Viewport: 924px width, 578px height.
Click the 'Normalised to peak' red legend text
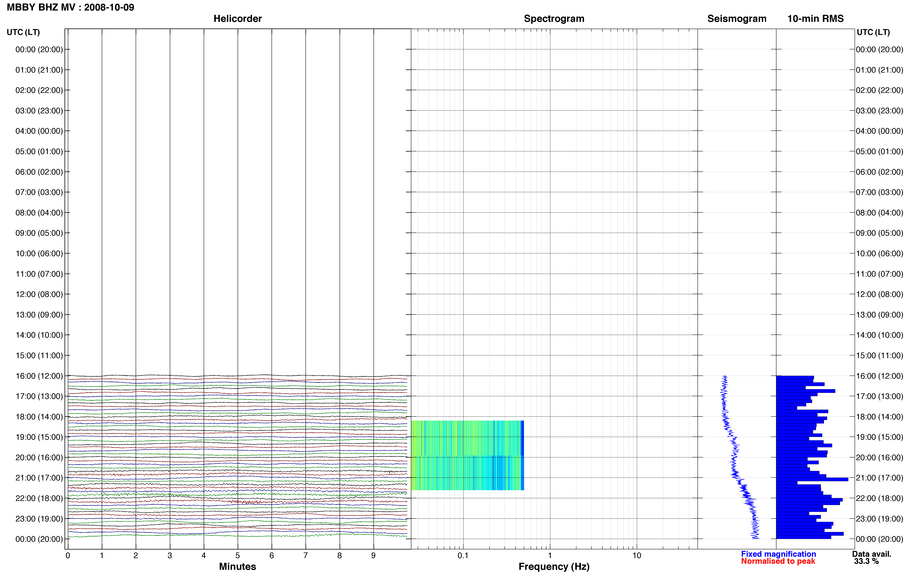pos(778,561)
